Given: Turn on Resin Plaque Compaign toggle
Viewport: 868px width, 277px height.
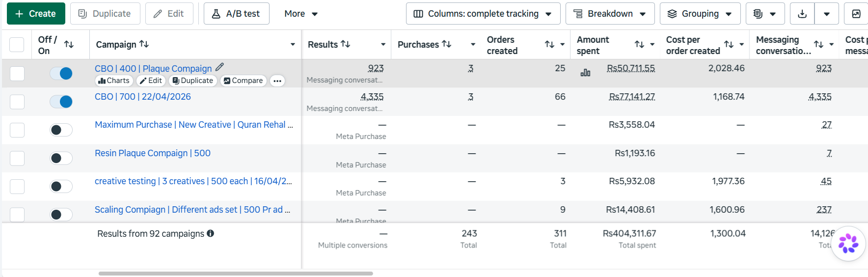Looking at the screenshot, I should [61, 158].
